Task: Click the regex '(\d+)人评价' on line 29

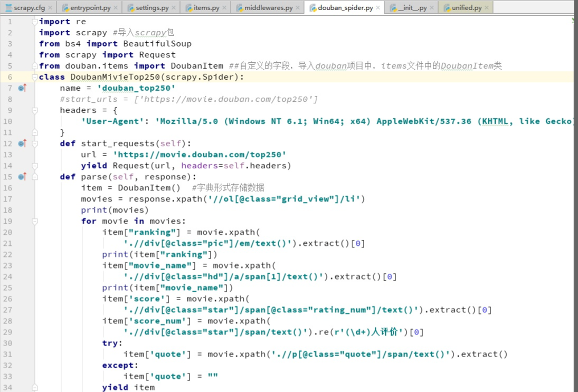Action: [x=367, y=332]
